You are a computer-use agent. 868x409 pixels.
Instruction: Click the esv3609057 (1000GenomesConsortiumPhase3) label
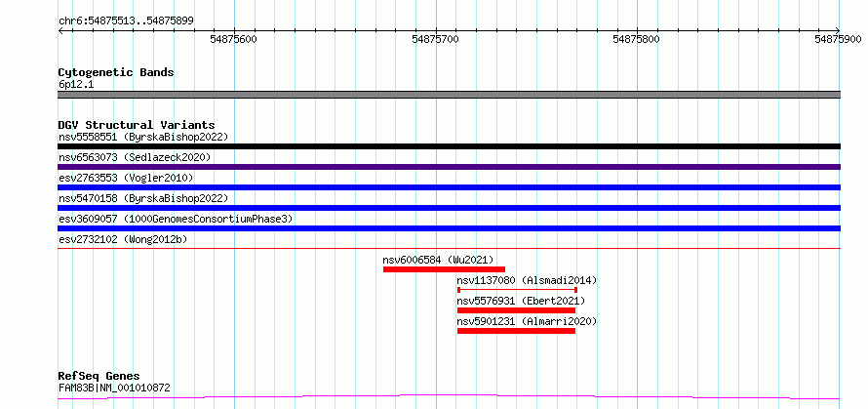[x=176, y=219]
